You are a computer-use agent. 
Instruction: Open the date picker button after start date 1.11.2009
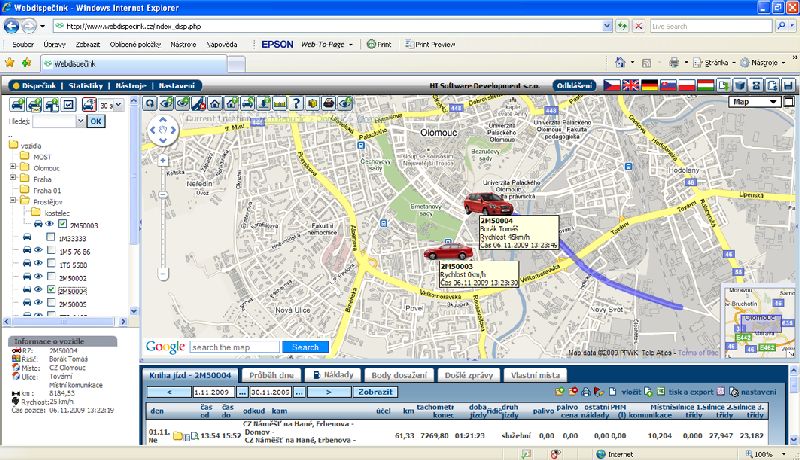point(242,392)
